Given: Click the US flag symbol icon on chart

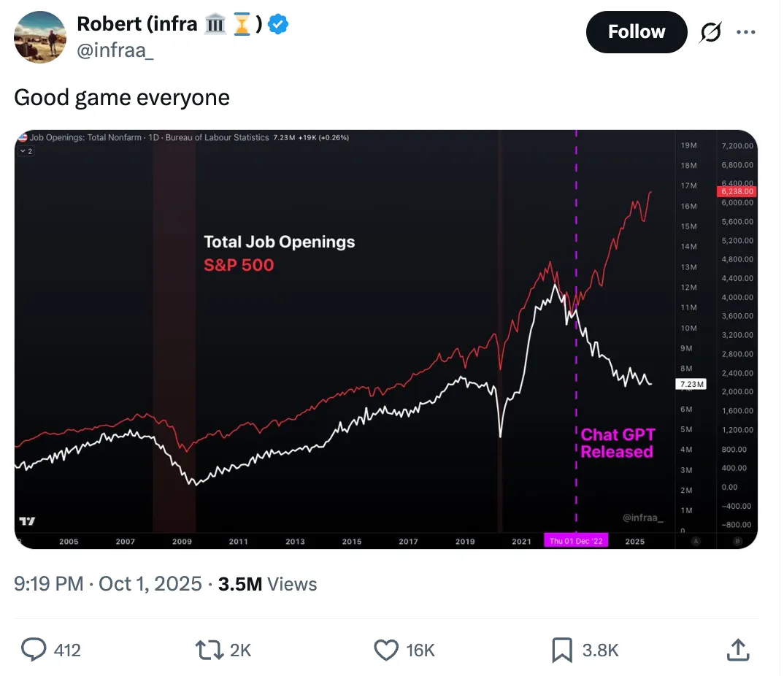Looking at the screenshot, I should pyautogui.click(x=23, y=137).
